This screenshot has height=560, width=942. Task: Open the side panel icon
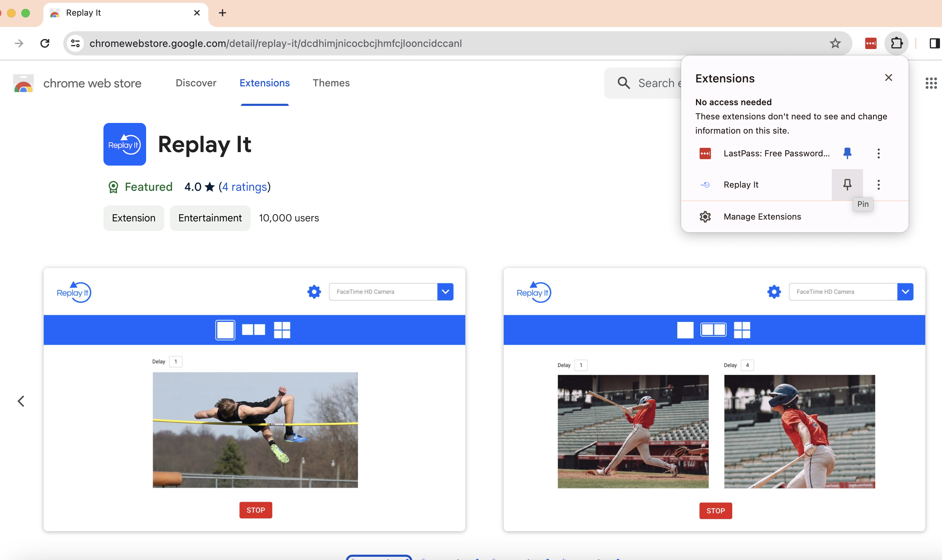[x=935, y=43]
